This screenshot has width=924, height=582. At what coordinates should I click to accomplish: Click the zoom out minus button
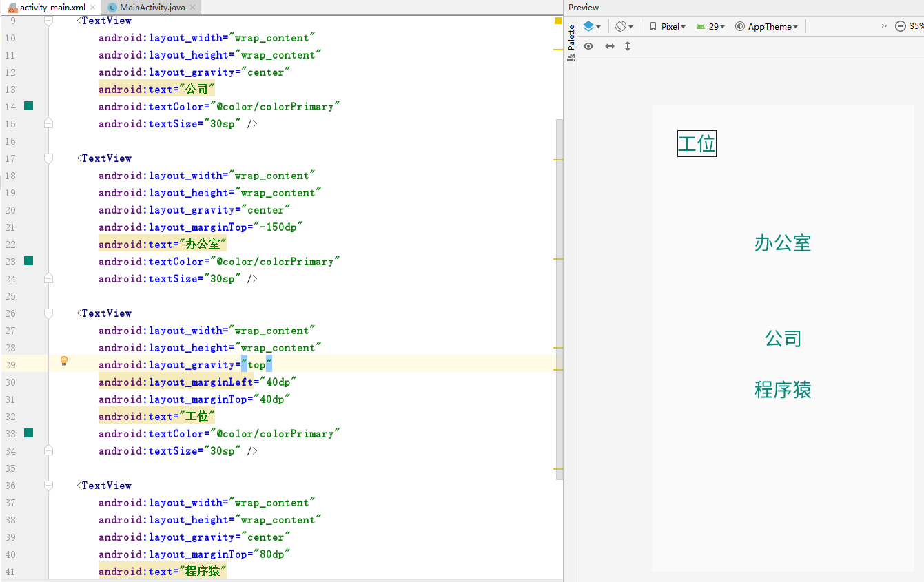pos(900,26)
